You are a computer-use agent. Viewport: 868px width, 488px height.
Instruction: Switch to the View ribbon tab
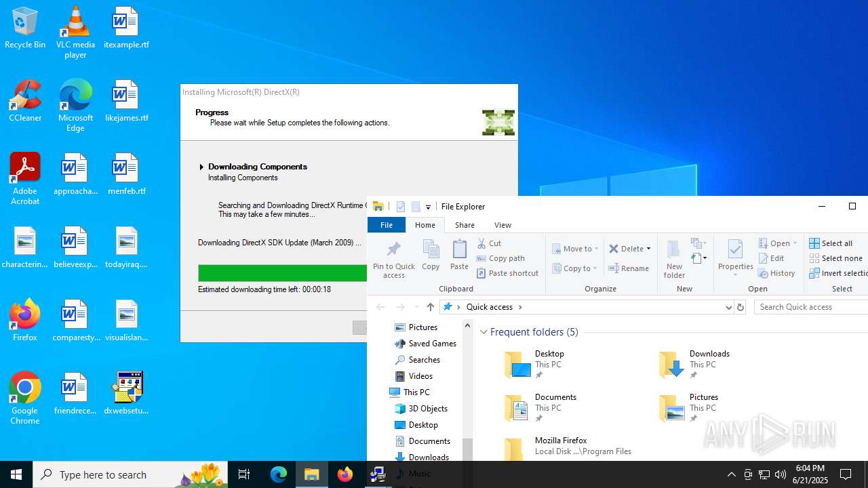click(502, 225)
